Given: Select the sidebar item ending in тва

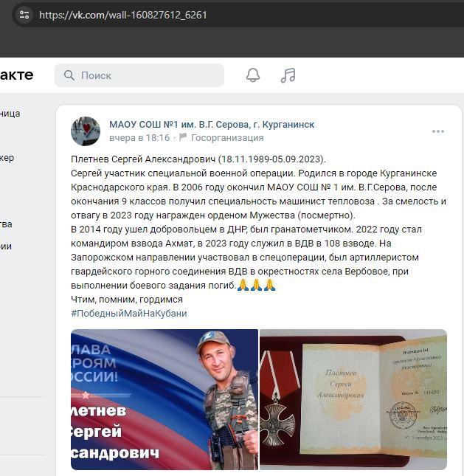Looking at the screenshot, I should point(6,224).
